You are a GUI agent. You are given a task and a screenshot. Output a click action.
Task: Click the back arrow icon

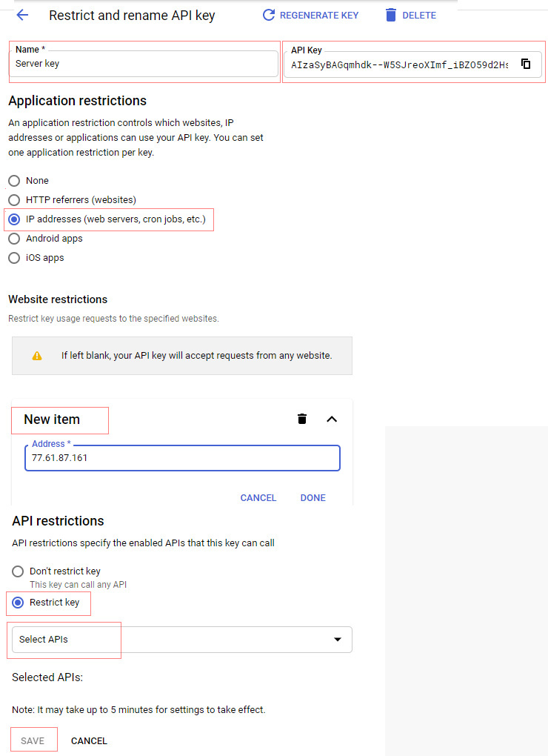pos(22,15)
